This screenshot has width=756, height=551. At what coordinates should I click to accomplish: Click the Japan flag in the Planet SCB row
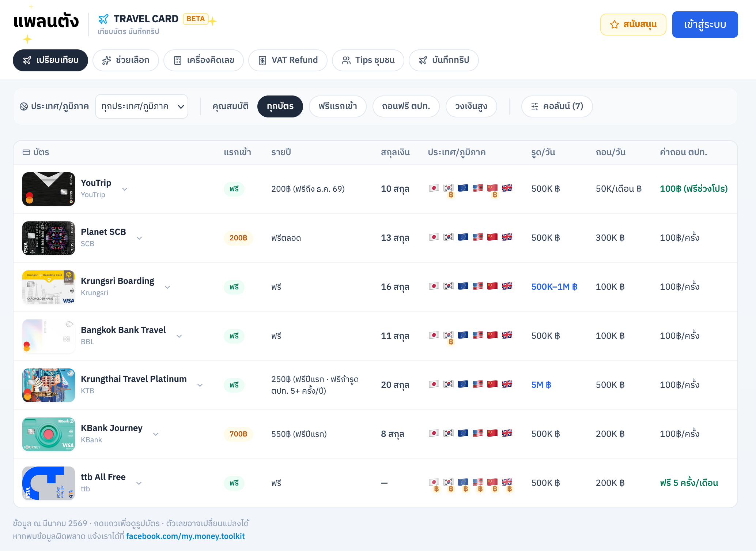(434, 237)
